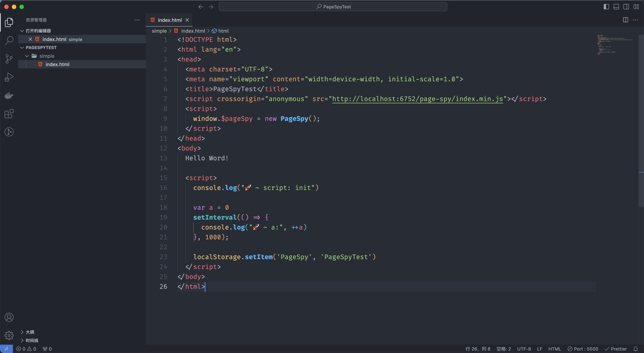
Task: Click line and column position indicator
Action: click(x=478, y=349)
